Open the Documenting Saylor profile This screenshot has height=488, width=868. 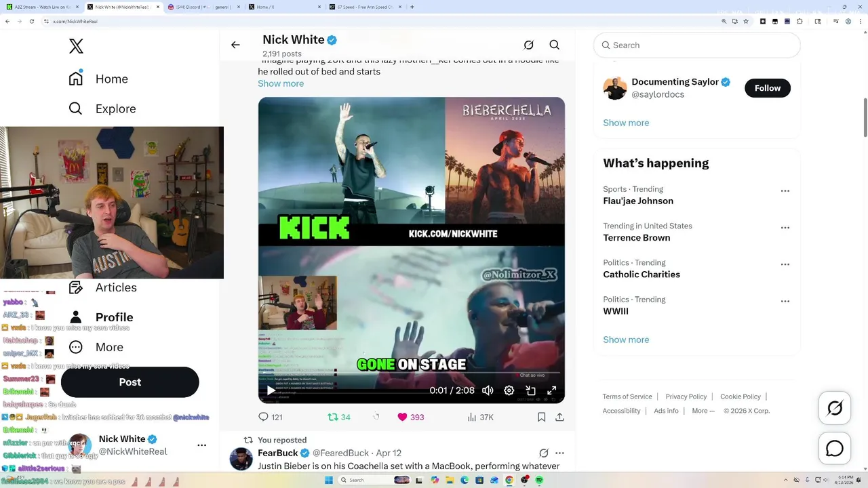[x=674, y=82]
